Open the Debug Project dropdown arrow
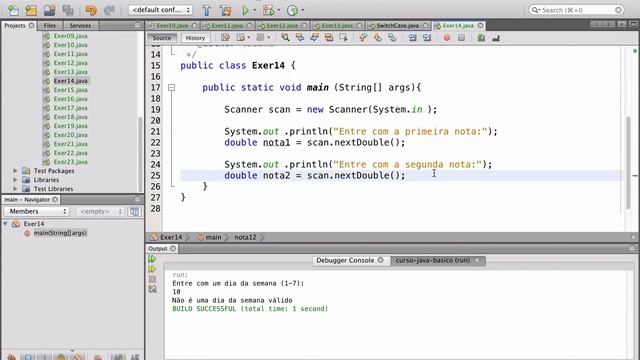Image resolution: width=640 pixels, height=360 pixels. point(279,10)
